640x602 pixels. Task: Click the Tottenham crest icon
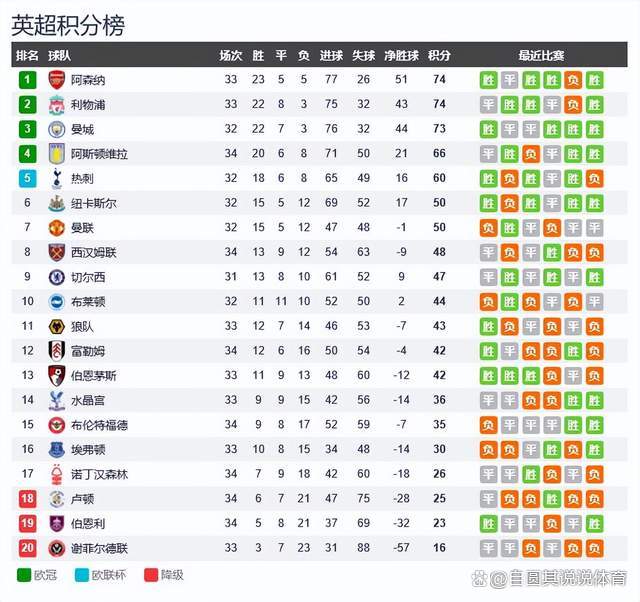click(57, 178)
